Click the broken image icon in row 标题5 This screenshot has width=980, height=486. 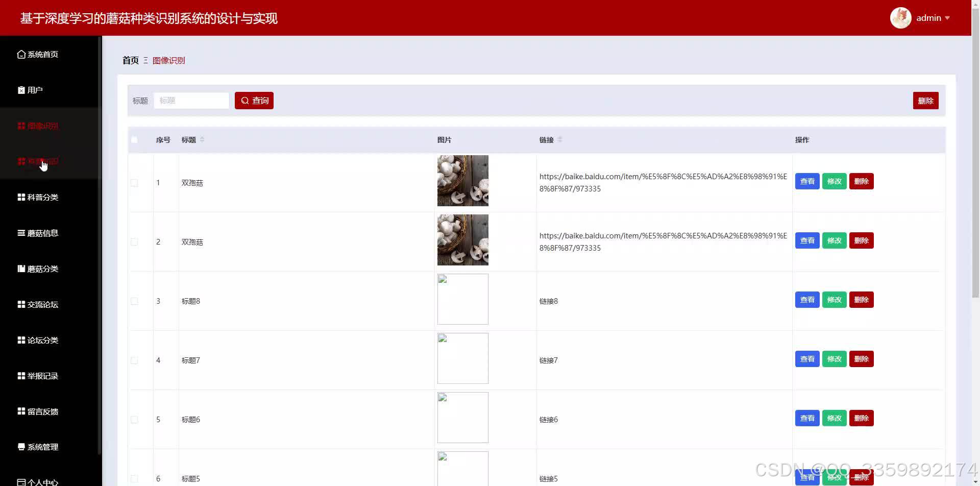443,457
